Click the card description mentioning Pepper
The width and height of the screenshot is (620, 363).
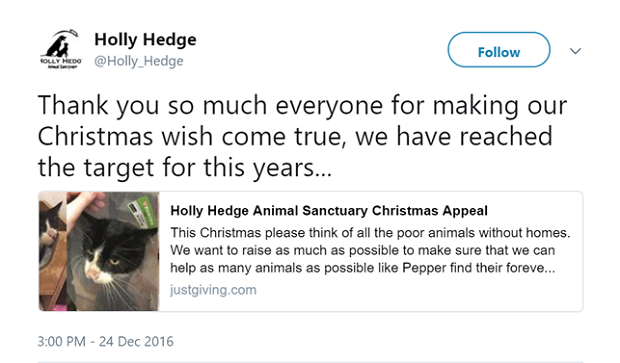point(370,250)
